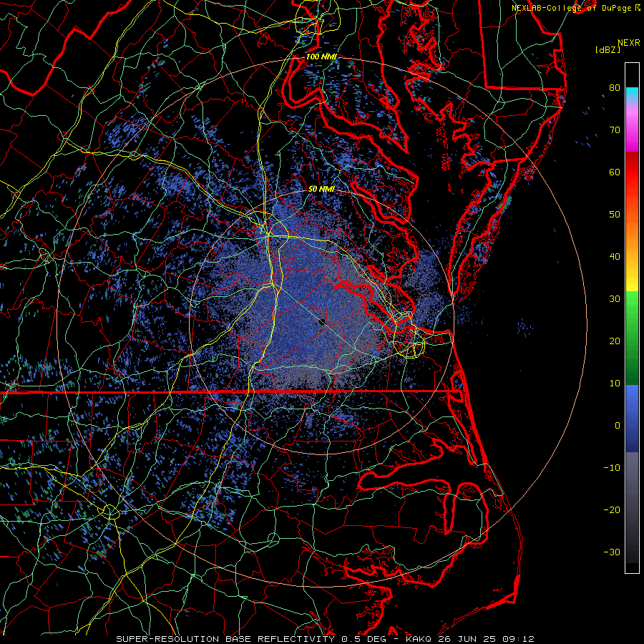Click the -10 dBZ scale value
This screenshot has height=644, width=644.
(x=612, y=468)
